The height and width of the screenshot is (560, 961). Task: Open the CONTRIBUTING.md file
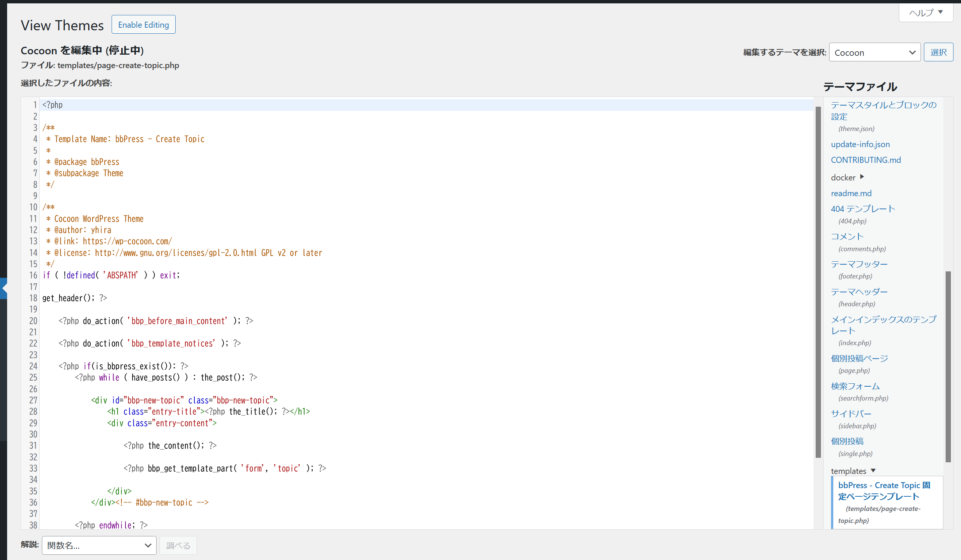point(865,160)
